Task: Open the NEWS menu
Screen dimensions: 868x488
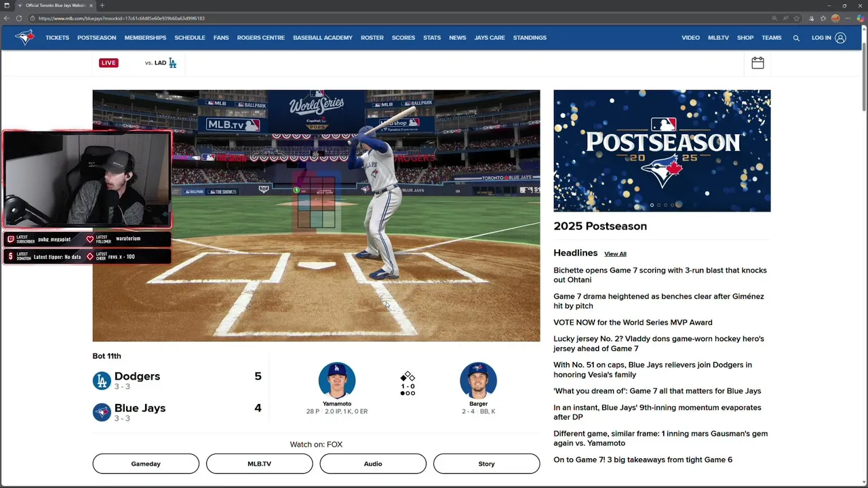Action: click(458, 38)
